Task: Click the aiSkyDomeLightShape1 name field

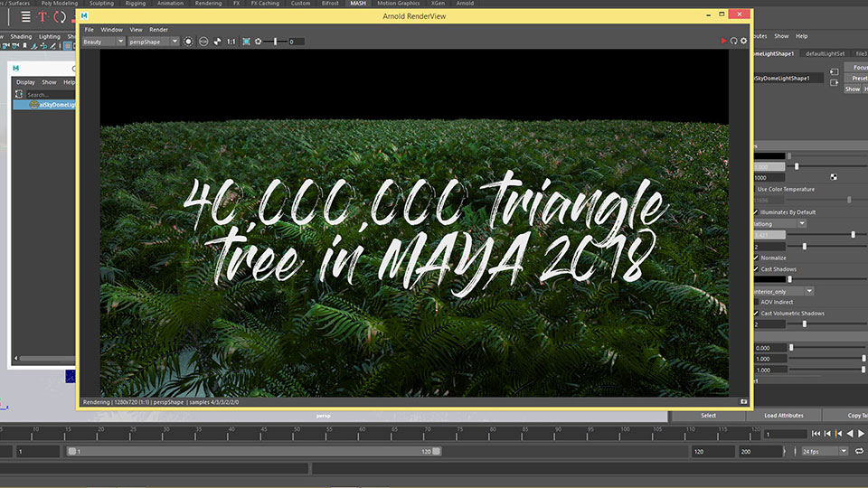Action: pyautogui.click(x=788, y=78)
